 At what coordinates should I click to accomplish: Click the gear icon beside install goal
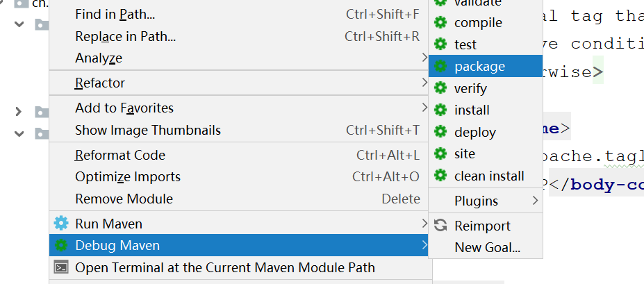pyautogui.click(x=440, y=110)
